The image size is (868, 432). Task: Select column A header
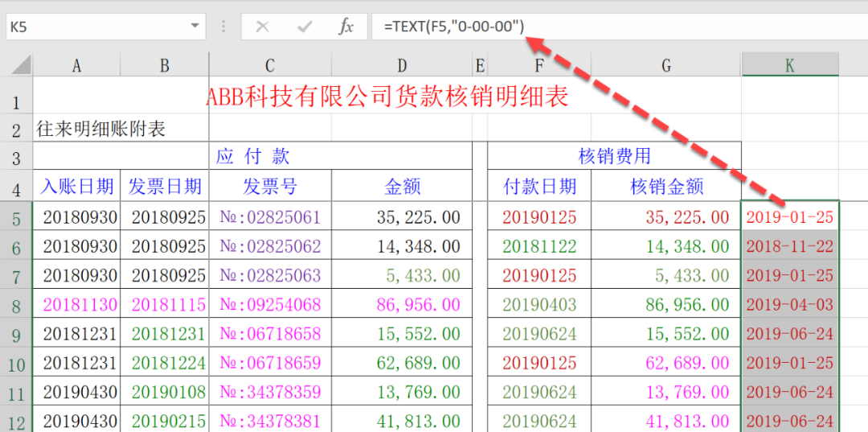click(x=76, y=65)
